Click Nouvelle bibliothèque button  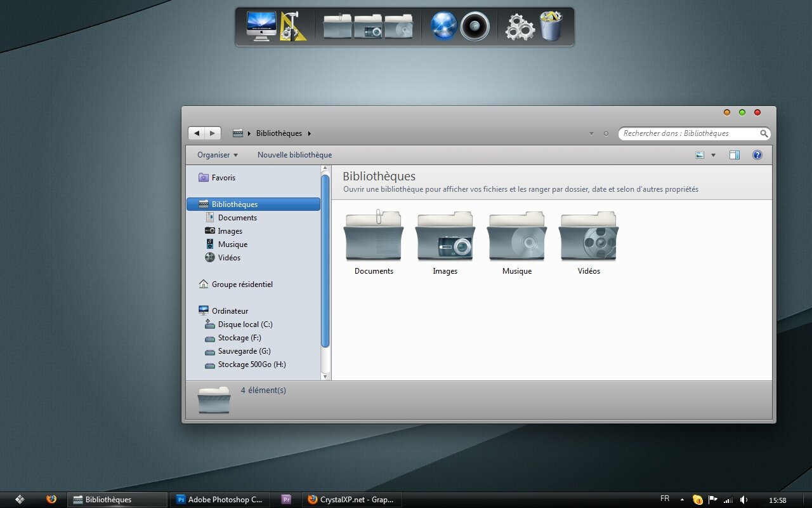pyautogui.click(x=294, y=155)
